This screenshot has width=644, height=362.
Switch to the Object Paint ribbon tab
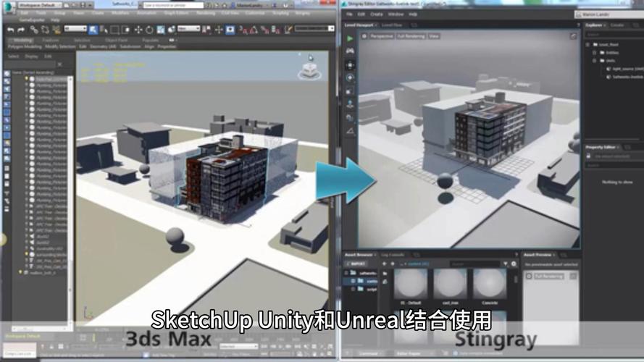[x=116, y=41]
